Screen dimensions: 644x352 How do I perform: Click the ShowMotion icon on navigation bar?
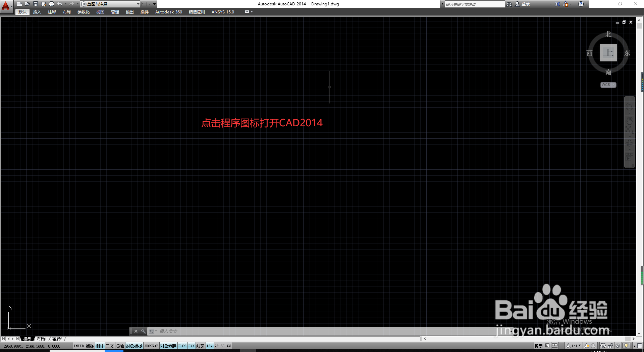coord(630,157)
